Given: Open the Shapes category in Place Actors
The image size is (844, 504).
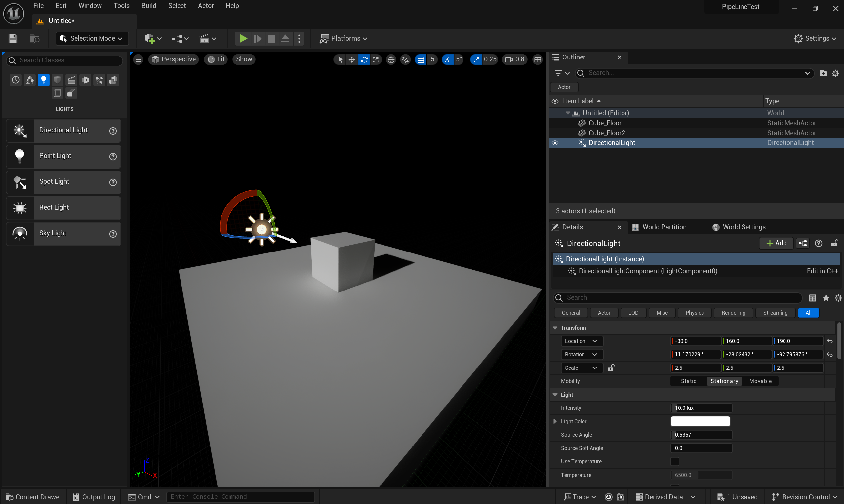Looking at the screenshot, I should (58, 80).
